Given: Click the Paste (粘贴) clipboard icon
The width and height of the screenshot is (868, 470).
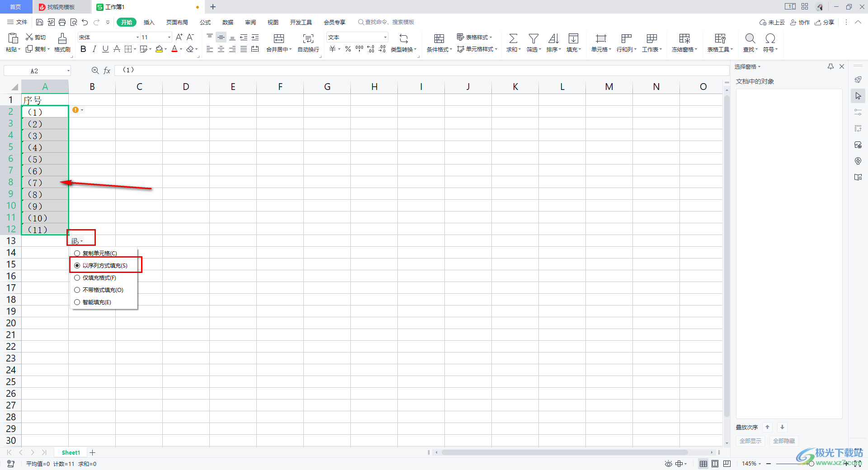Looking at the screenshot, I should coord(13,38).
